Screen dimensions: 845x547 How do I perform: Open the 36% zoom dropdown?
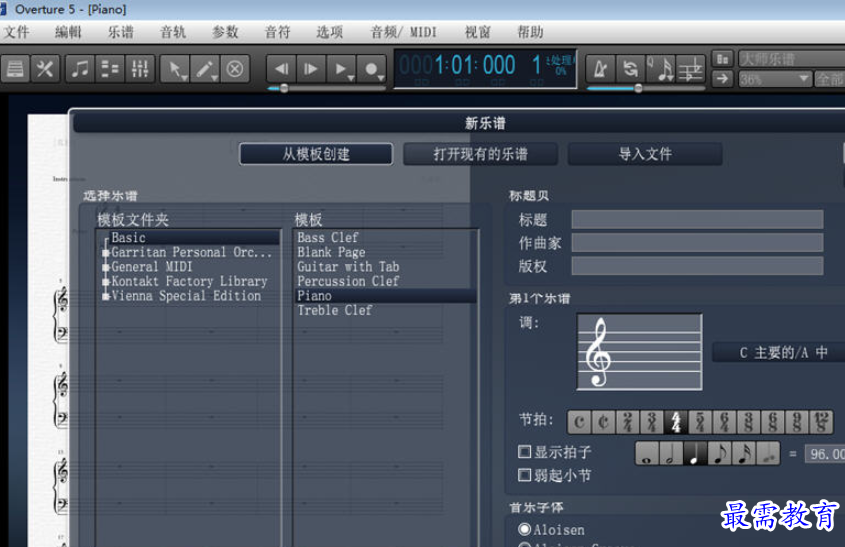click(775, 79)
